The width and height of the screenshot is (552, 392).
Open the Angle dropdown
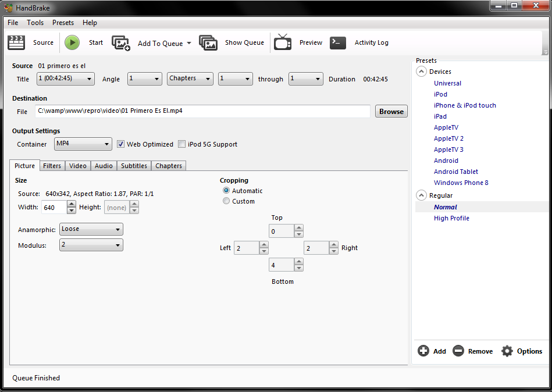click(145, 79)
